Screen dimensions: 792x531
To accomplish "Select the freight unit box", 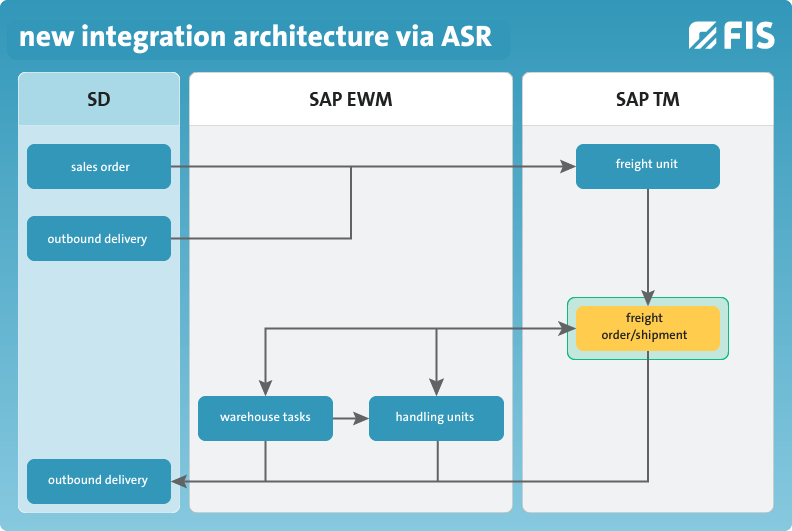I will 648,167.
